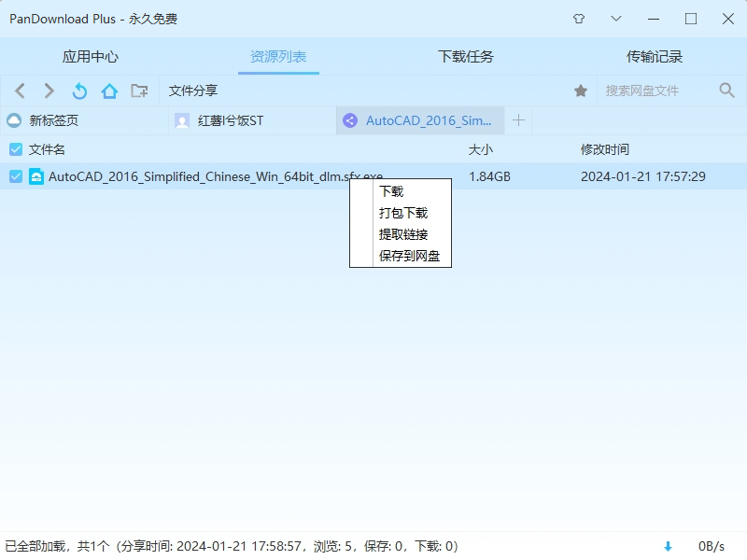747x560 pixels.
Task: Click the forward navigation arrow
Action: click(x=48, y=91)
